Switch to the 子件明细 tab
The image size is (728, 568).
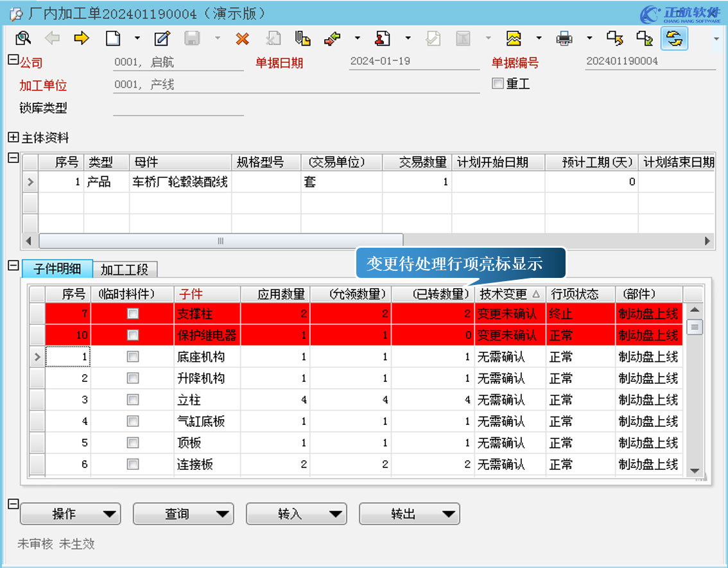click(57, 269)
